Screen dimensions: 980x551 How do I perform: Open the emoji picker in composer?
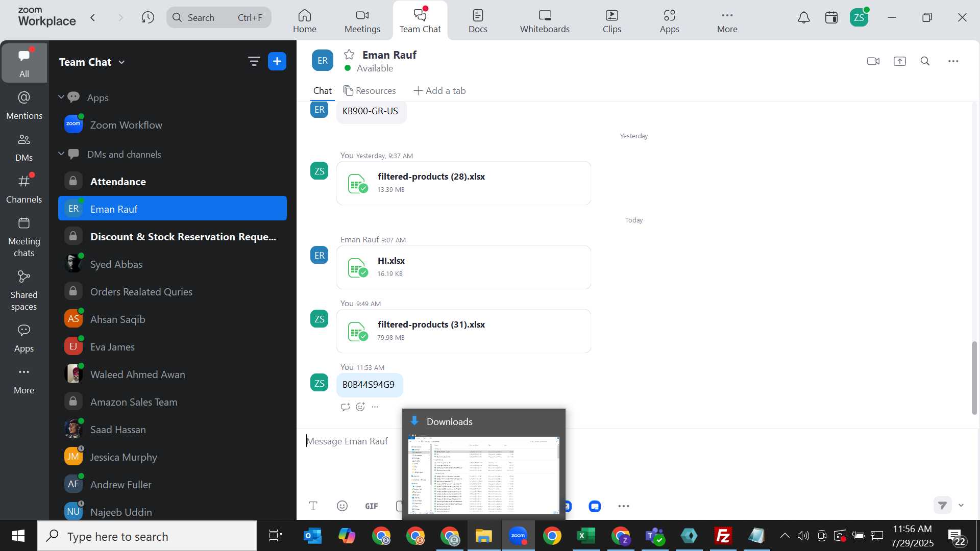pos(342,506)
